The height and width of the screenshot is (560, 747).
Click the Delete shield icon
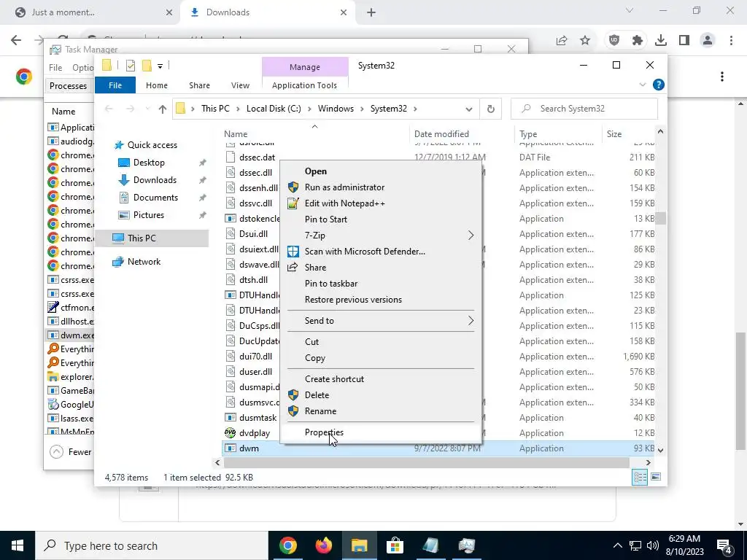(x=293, y=394)
